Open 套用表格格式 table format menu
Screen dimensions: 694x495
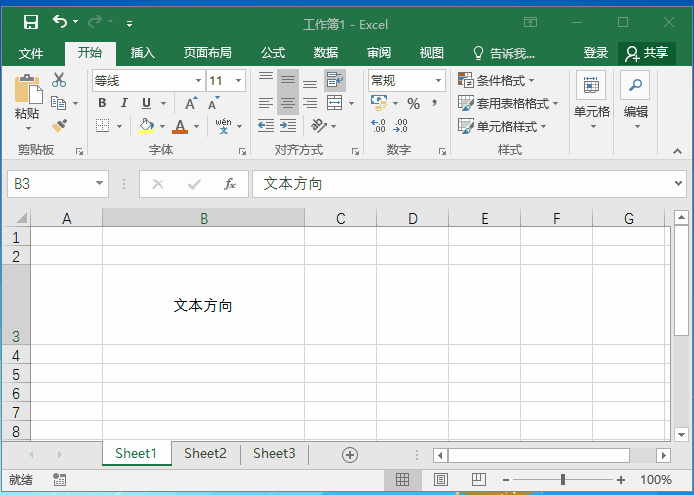pos(508,104)
